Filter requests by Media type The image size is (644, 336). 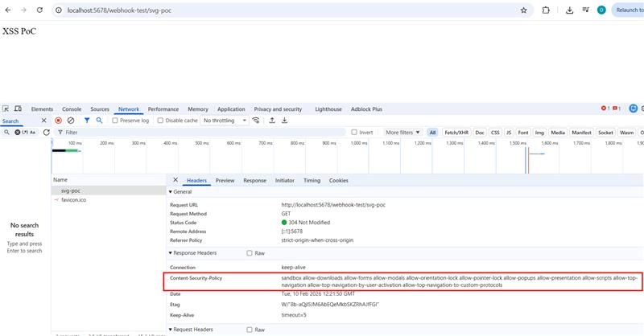pos(558,133)
